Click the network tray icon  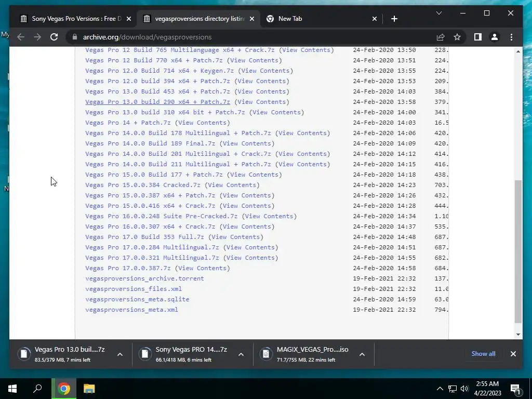(x=453, y=389)
